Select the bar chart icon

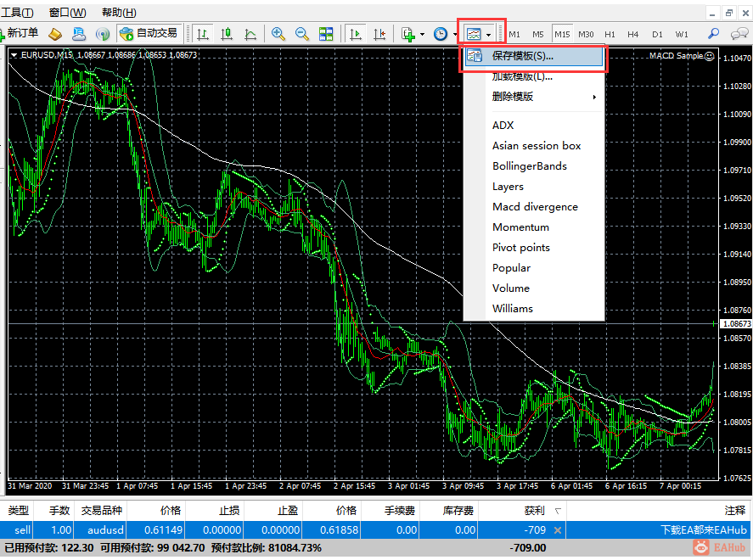tap(203, 34)
